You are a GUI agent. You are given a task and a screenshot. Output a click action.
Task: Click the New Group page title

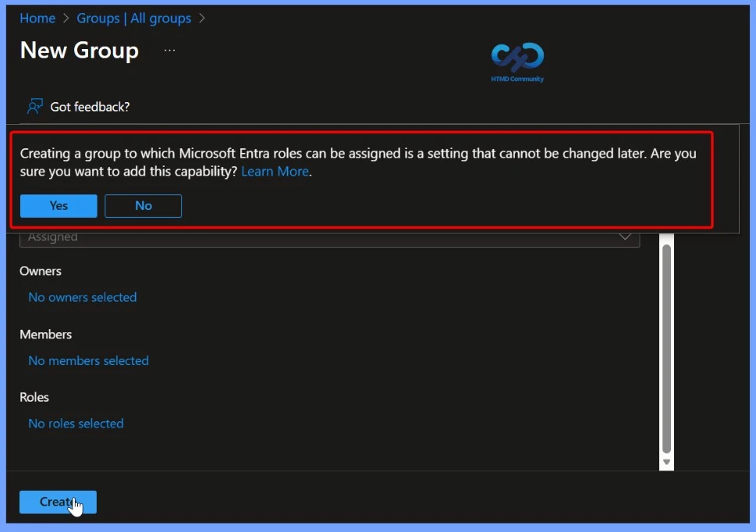coord(79,50)
